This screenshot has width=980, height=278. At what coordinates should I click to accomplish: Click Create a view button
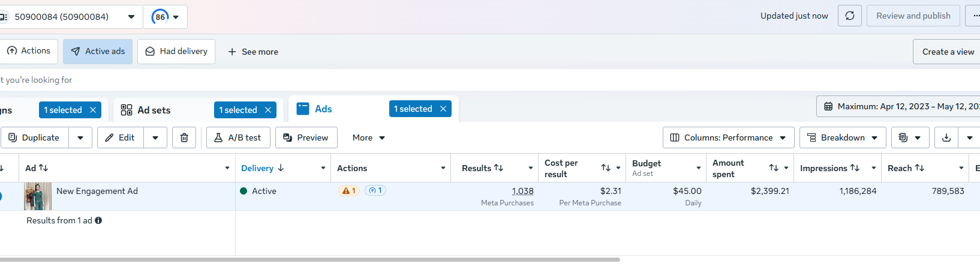pyautogui.click(x=948, y=52)
